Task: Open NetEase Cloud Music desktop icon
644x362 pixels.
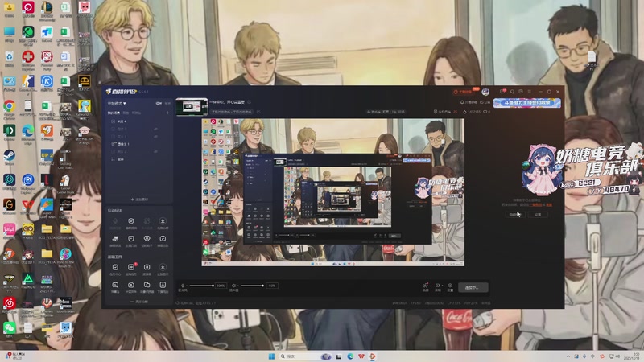Action: point(9,306)
